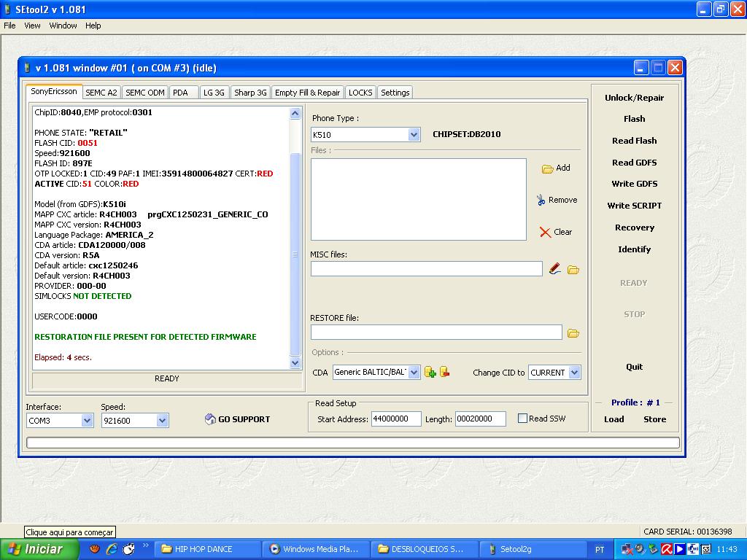Click the first orange quick launch icon
The height and width of the screenshot is (560, 747).
point(95,549)
